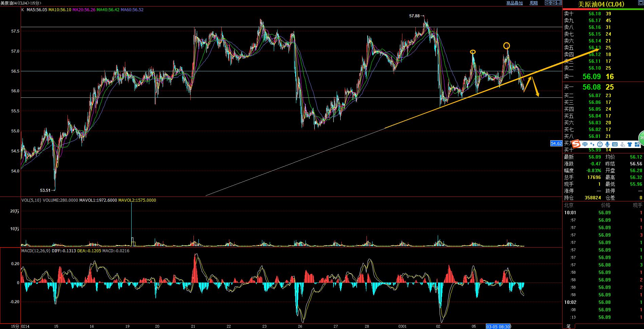Viewport: 644px width, 329px height.
Task: Click the microphone voice input icon
Action: click(x=607, y=144)
